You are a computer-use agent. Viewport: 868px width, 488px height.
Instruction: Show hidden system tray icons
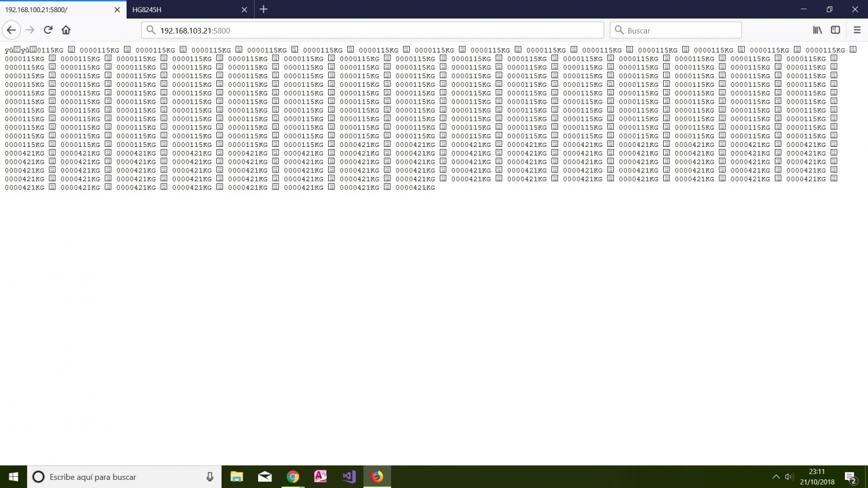(775, 477)
